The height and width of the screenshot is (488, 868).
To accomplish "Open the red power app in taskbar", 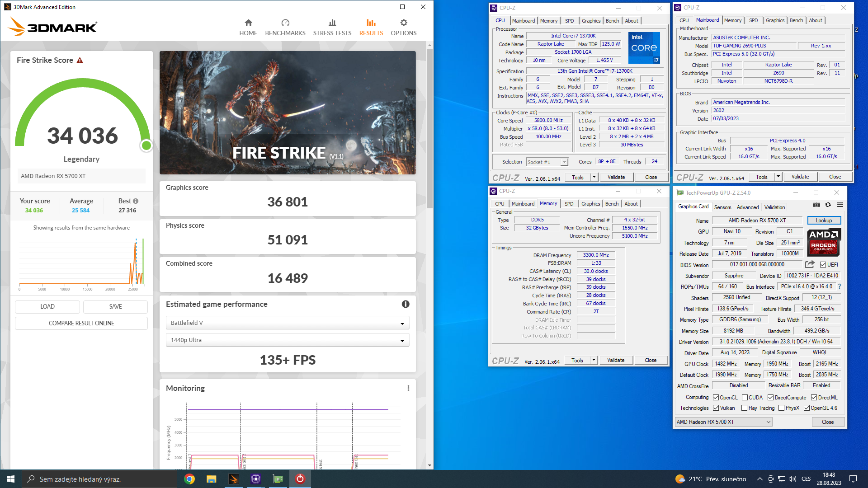I will pos(300,479).
